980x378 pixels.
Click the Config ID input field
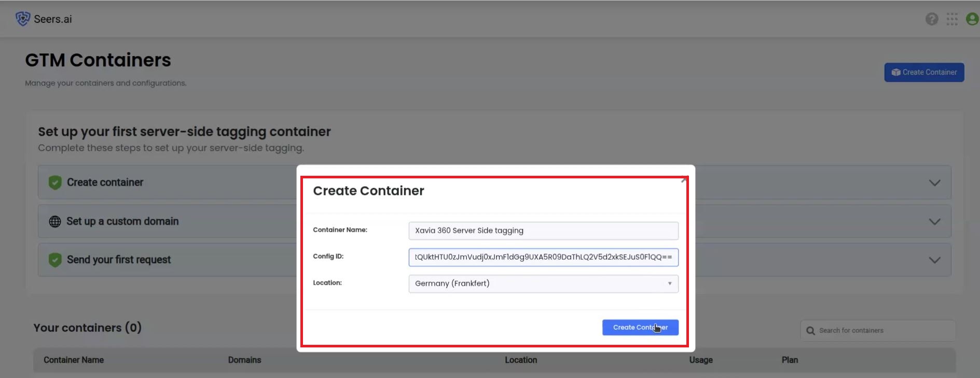[x=543, y=257]
